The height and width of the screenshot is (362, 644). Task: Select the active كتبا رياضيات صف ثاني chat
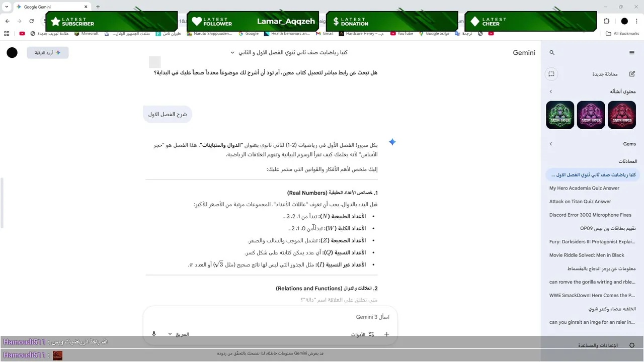(592, 175)
